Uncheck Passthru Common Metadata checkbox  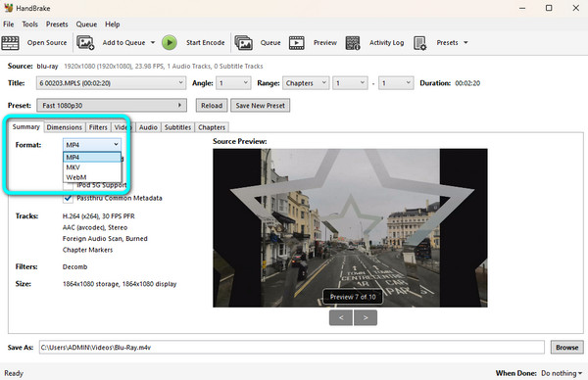[68, 198]
